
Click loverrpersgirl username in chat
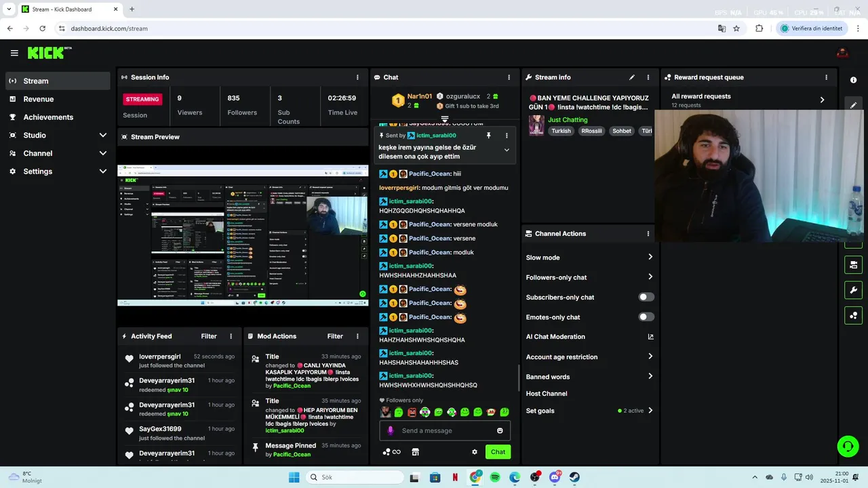[x=399, y=188]
